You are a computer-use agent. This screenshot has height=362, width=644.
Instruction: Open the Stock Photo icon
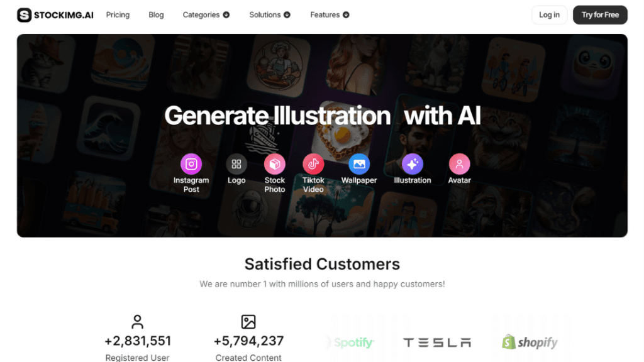pos(275,164)
